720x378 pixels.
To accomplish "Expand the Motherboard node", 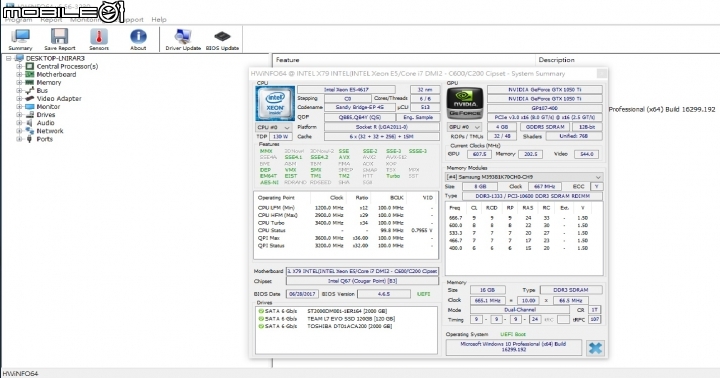I will click(x=19, y=74).
